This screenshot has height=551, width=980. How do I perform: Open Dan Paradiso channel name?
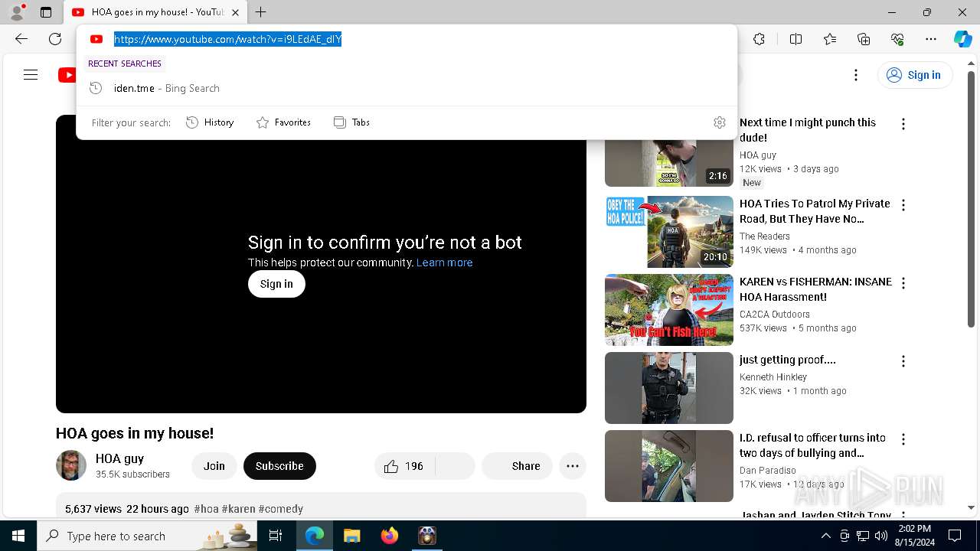click(768, 471)
